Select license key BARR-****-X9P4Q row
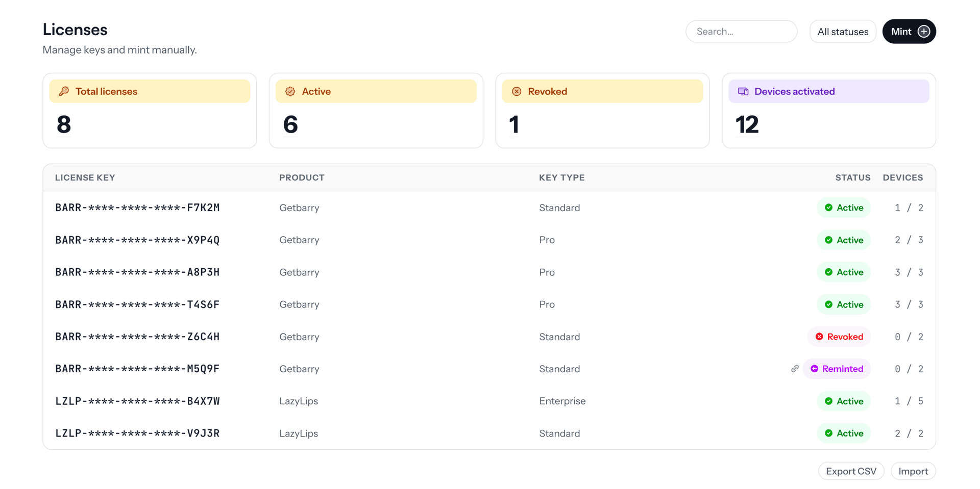 (x=489, y=240)
